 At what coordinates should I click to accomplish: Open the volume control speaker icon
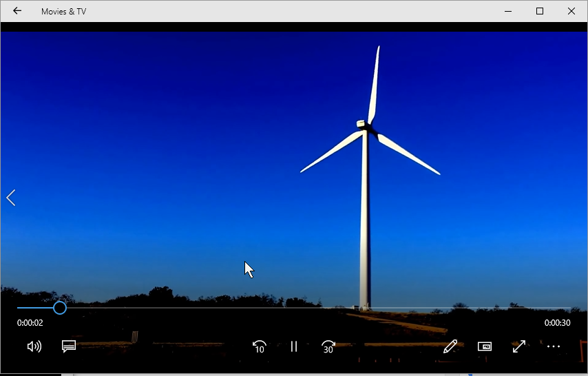pos(34,346)
